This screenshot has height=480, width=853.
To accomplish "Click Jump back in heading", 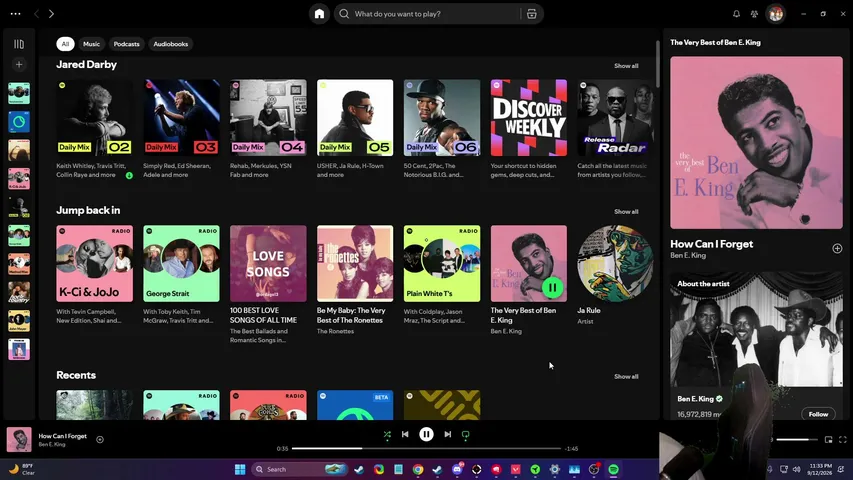I will coord(88,210).
